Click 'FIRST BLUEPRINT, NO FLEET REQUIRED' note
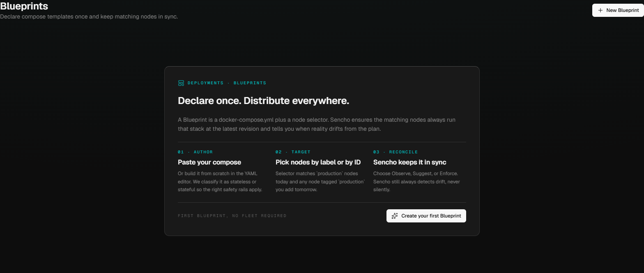Screen dimensions: 644x273 click(x=232, y=216)
